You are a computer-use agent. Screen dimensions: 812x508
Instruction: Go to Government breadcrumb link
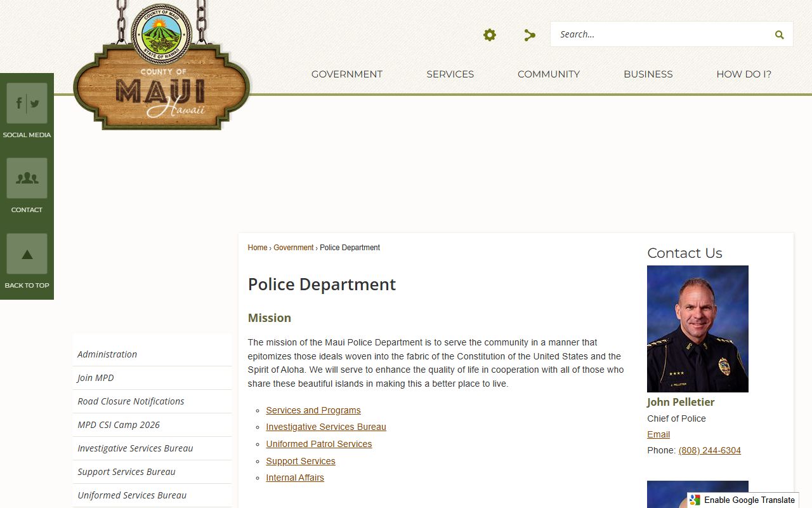pos(294,248)
